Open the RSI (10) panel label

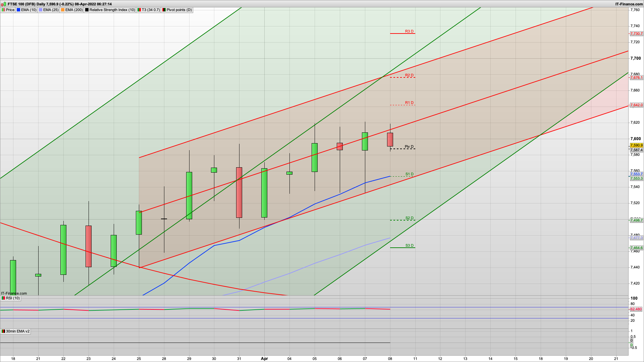point(11,298)
